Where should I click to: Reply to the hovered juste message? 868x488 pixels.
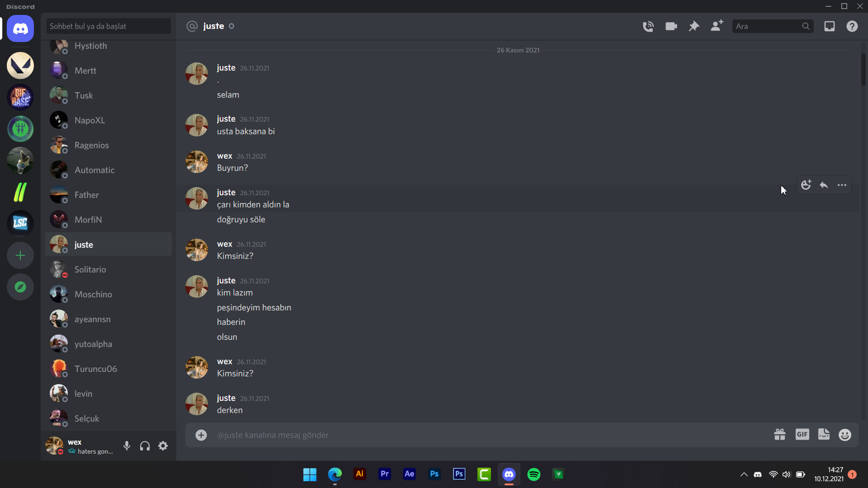[x=824, y=185]
